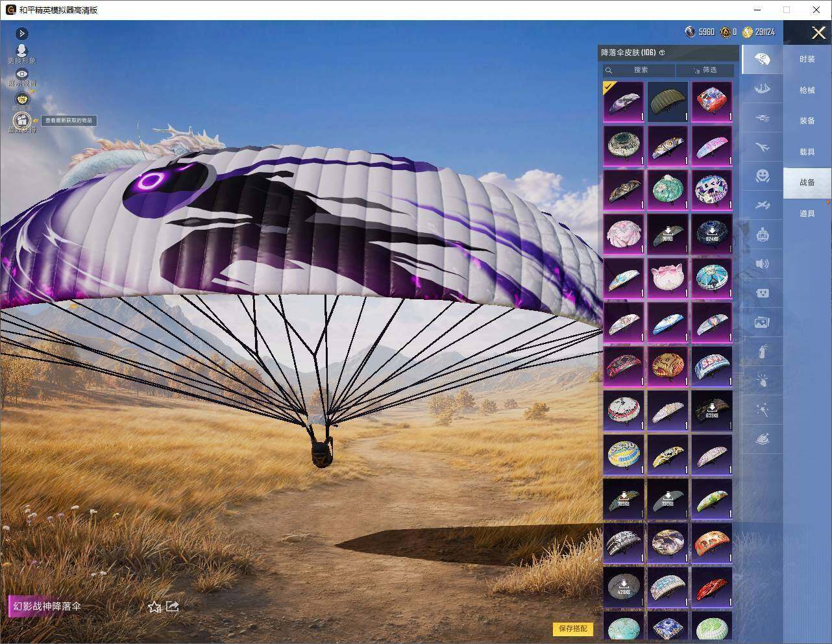
Task: Switch to the 时装 tab
Action: tap(807, 59)
